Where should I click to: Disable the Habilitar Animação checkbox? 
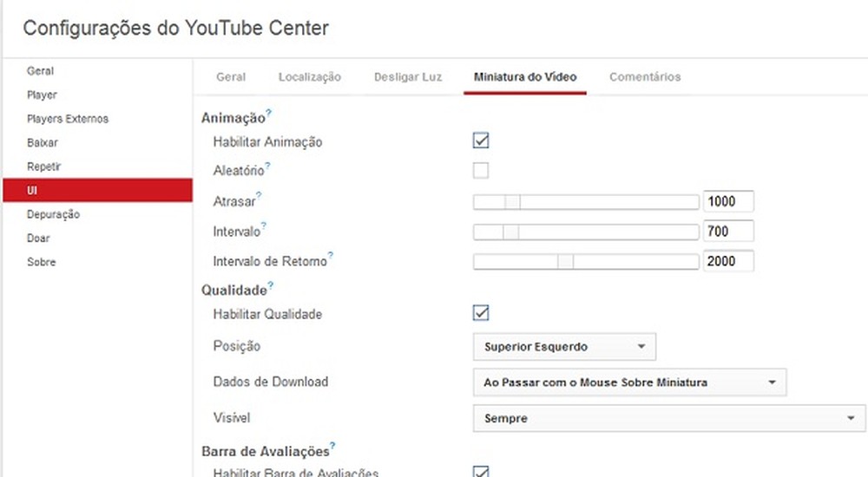(481, 140)
